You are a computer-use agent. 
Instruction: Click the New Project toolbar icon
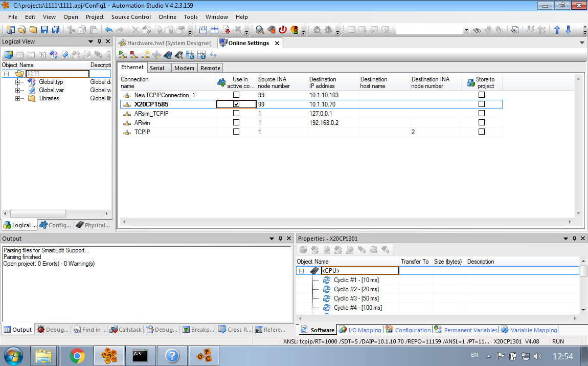[11, 30]
